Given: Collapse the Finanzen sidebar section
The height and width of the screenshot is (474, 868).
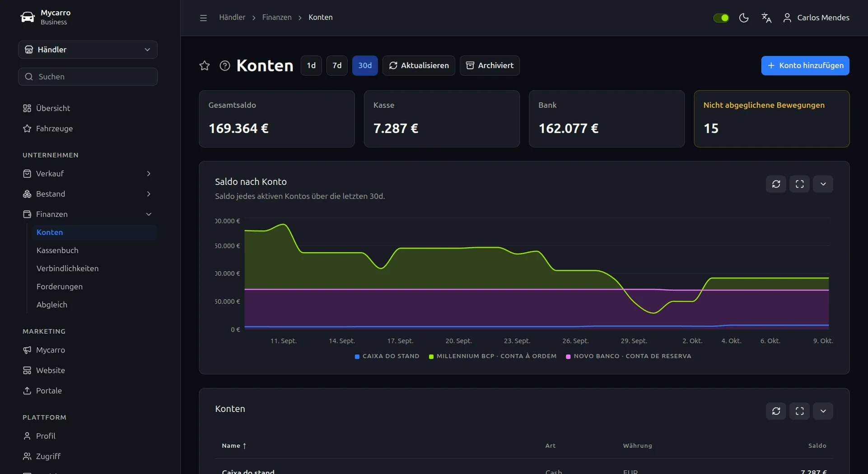Looking at the screenshot, I should [x=88, y=215].
